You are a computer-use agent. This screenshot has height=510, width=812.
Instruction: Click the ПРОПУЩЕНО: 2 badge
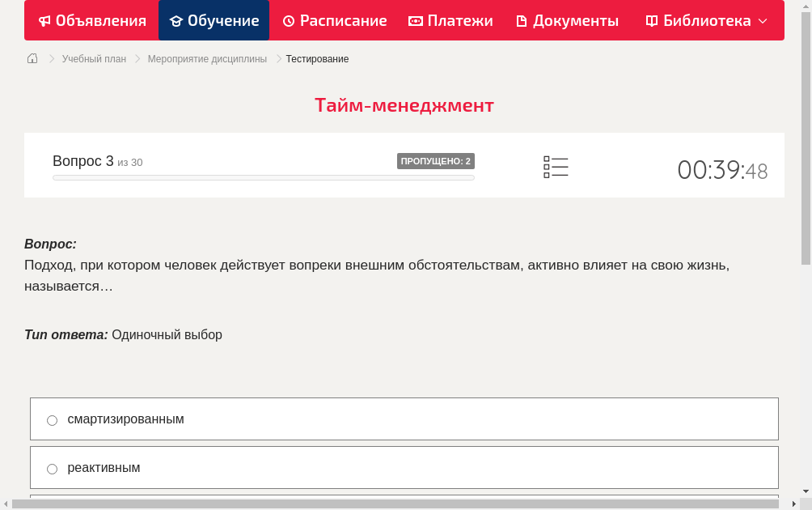click(x=436, y=160)
